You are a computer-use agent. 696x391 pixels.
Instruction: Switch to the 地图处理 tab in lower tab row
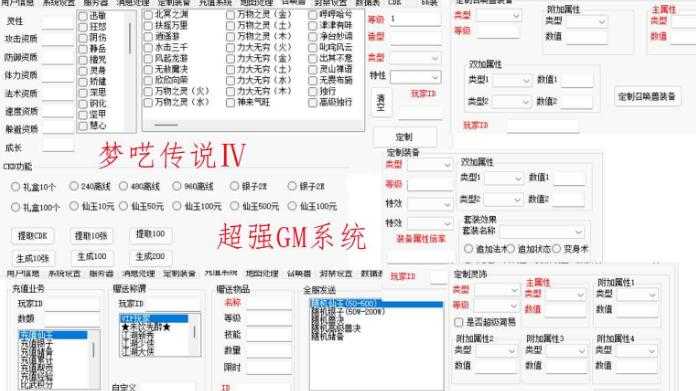262,274
